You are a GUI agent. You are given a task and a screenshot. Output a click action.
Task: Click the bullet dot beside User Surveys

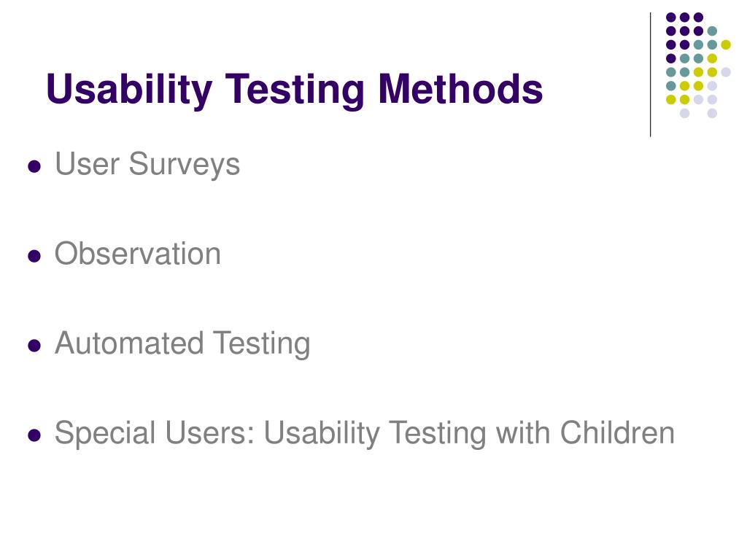click(34, 166)
